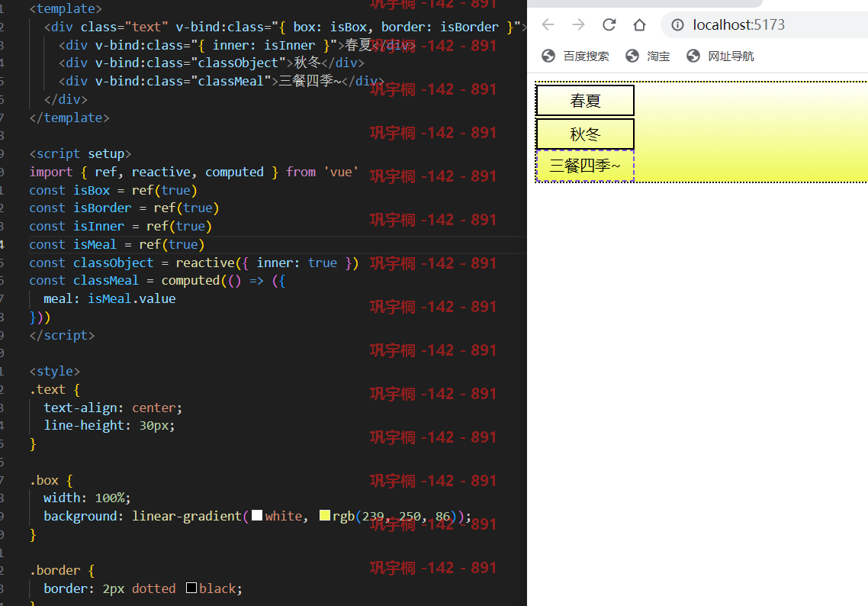Click 'isBorder' in the const declaration
This screenshot has height=606, width=868.
(102, 208)
